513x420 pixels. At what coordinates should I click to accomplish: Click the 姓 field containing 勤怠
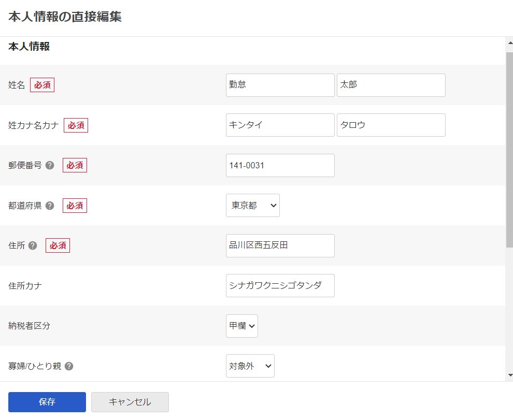(x=280, y=85)
